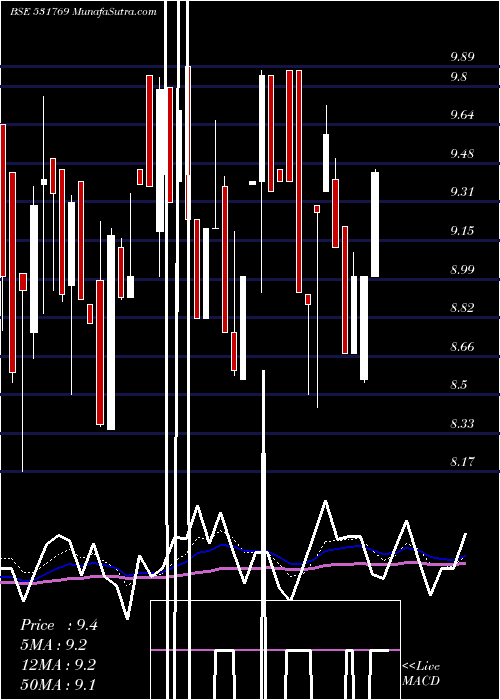
Task: Click the 9.15 price level label
Action: [x=462, y=231]
